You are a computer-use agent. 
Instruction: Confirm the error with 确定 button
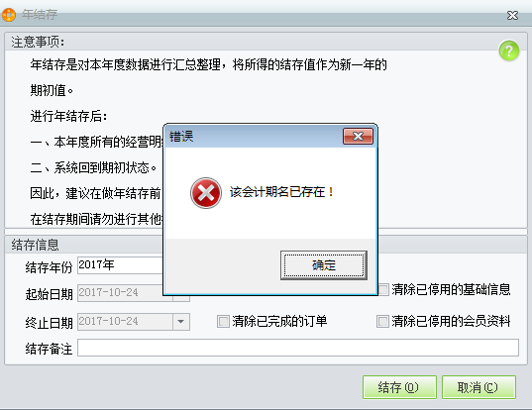[x=324, y=264]
